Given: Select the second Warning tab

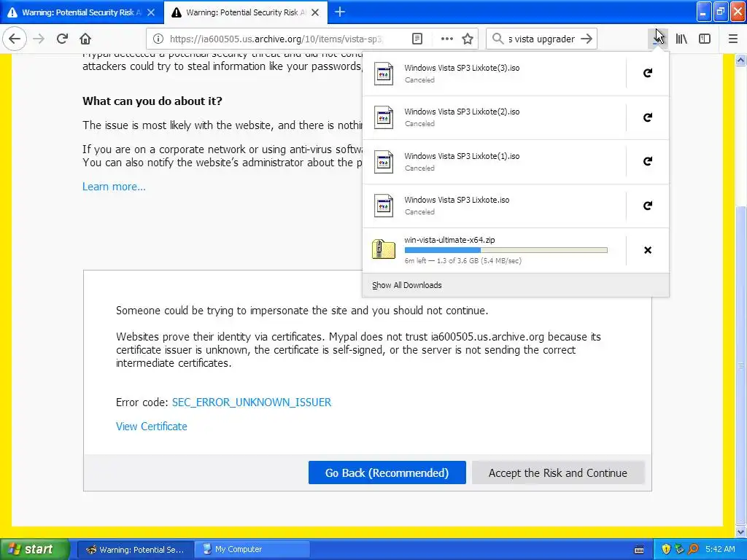Looking at the screenshot, I should coord(246,12).
